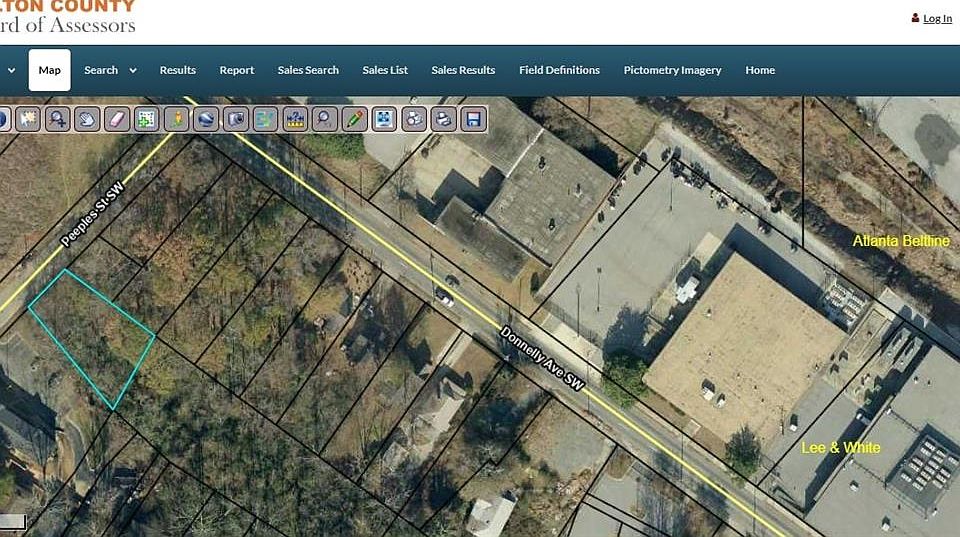Screen dimensions: 960x537
Task: Expand the Search dropdown arrow
Action: coord(132,70)
